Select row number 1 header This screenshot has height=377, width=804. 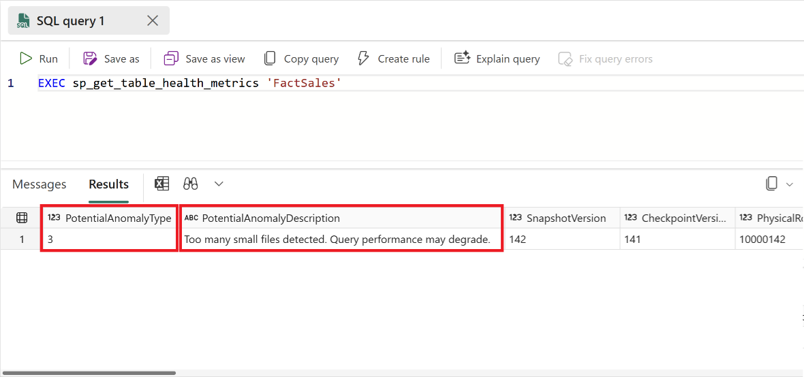[22, 239]
